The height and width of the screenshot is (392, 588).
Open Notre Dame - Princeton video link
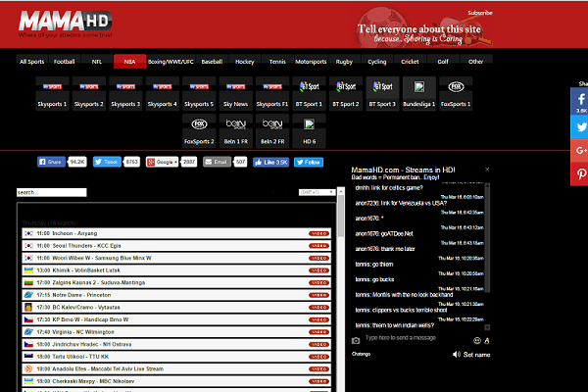[x=318, y=295]
